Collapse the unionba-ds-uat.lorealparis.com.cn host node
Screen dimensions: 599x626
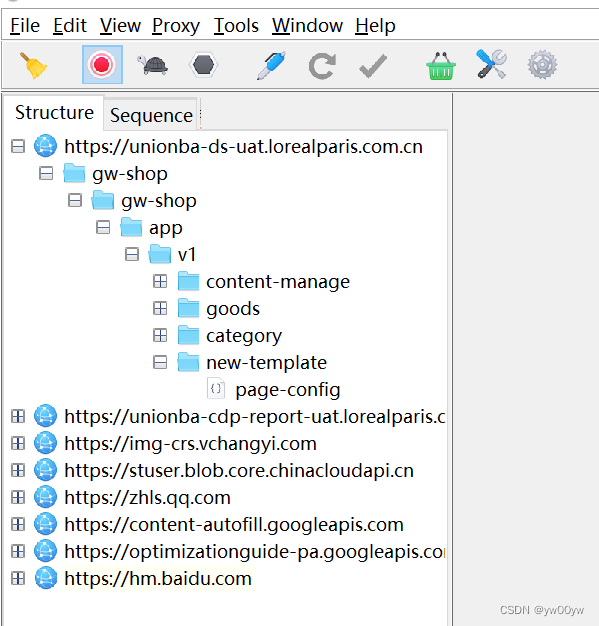pyautogui.click(x=18, y=146)
